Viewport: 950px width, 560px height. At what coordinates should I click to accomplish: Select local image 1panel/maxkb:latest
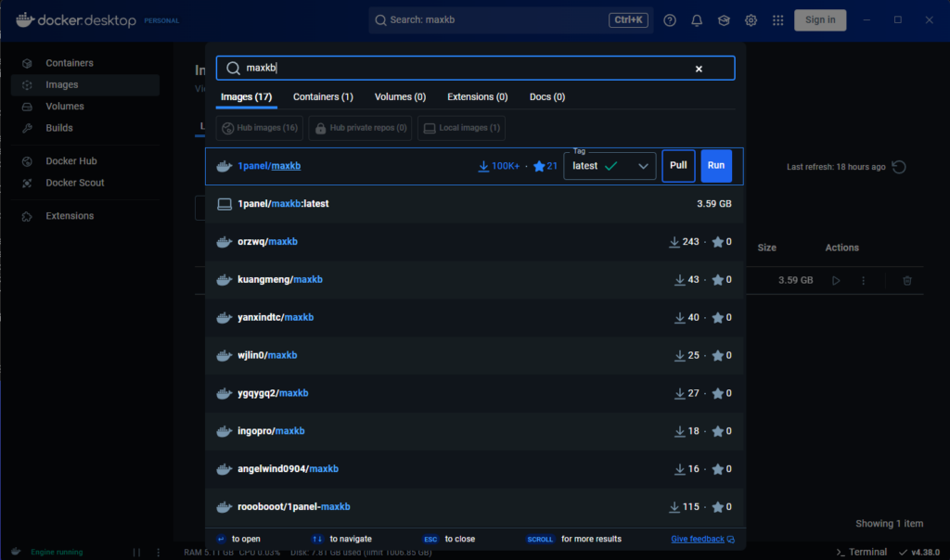[474, 204]
